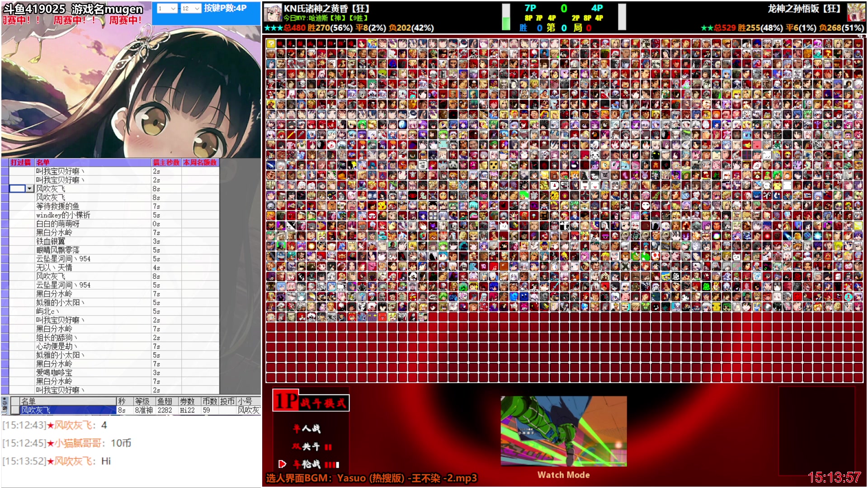Select the highlighted 风吹灰飞 entry in the bottom table

pyautogui.click(x=68, y=410)
